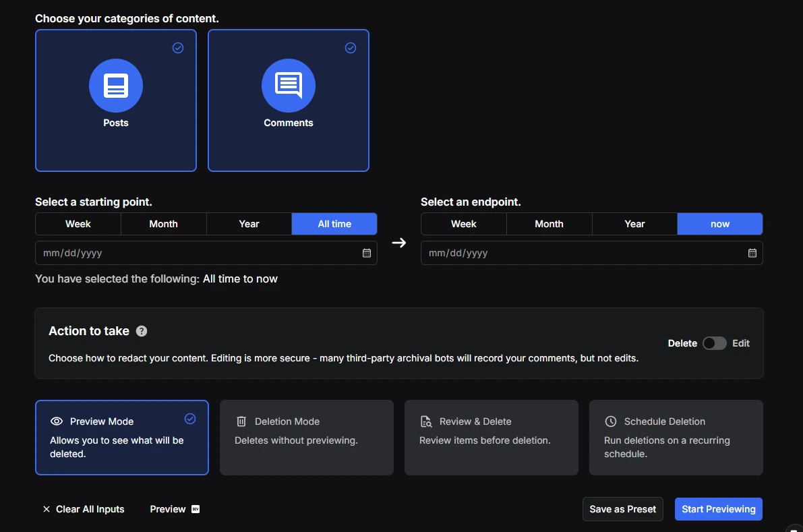Click the Comments speech bubble icon

289,86
